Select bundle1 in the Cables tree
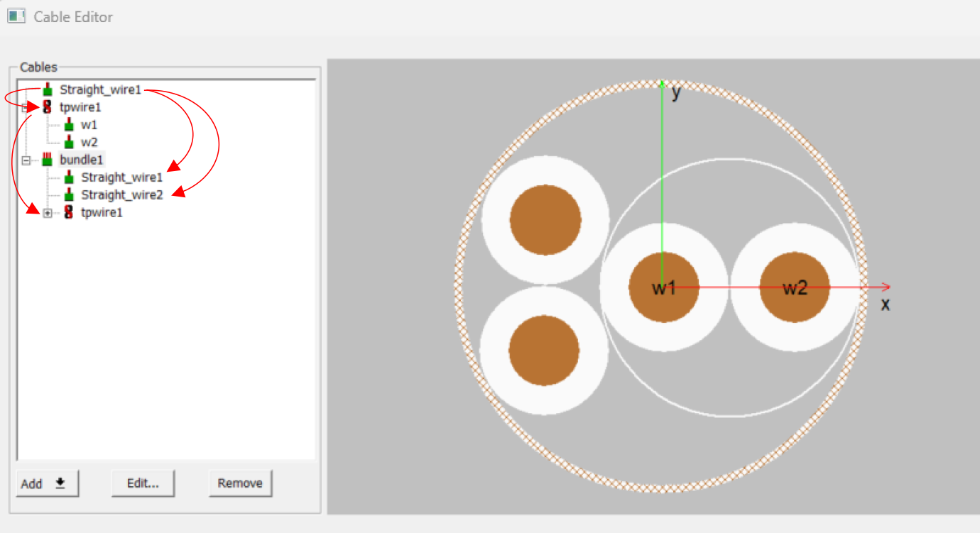 (81, 159)
